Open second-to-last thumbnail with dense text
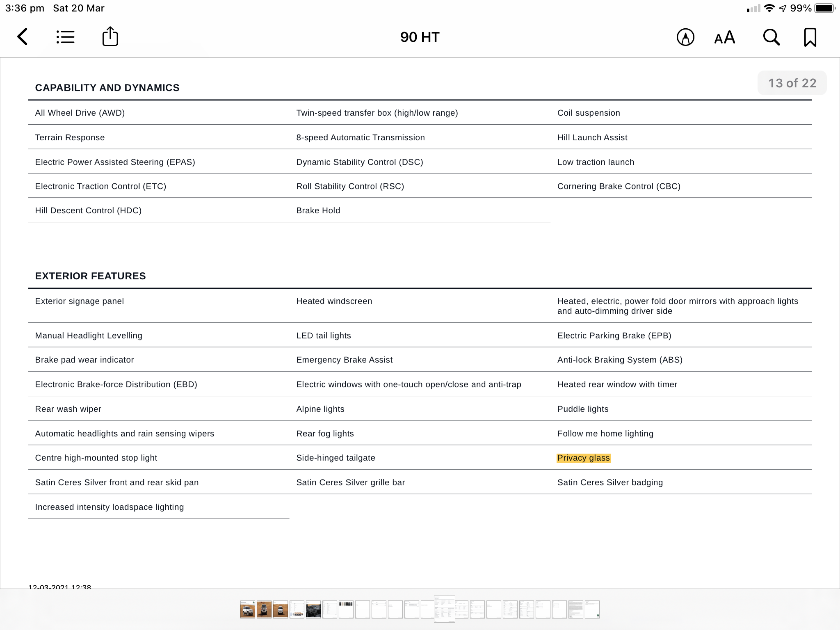This screenshot has width=840, height=630. 576,609
